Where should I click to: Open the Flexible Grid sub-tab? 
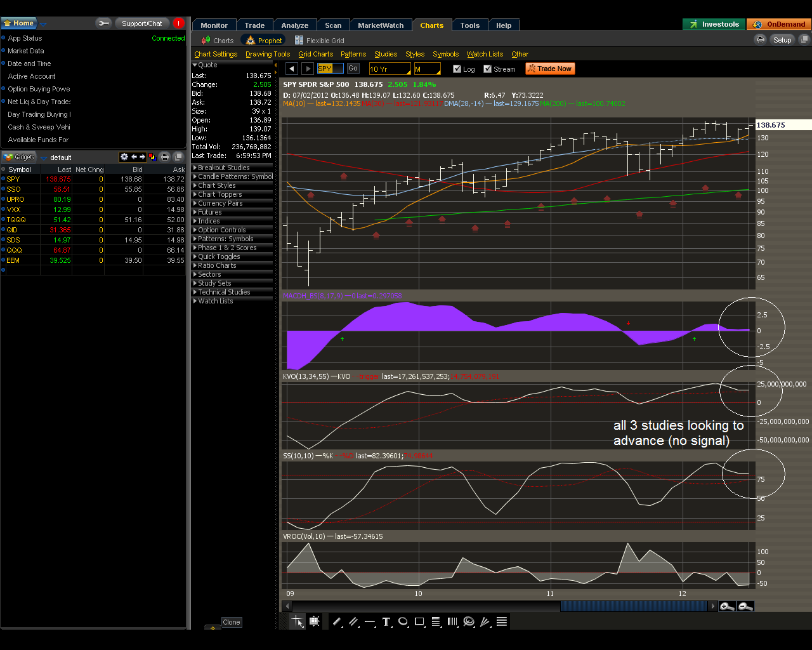click(319, 40)
